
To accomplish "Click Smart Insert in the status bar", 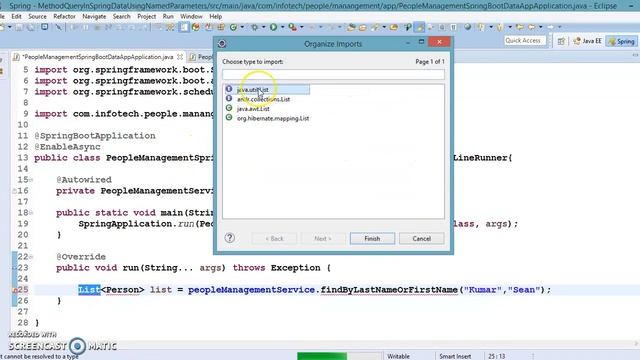I will 455,356.
